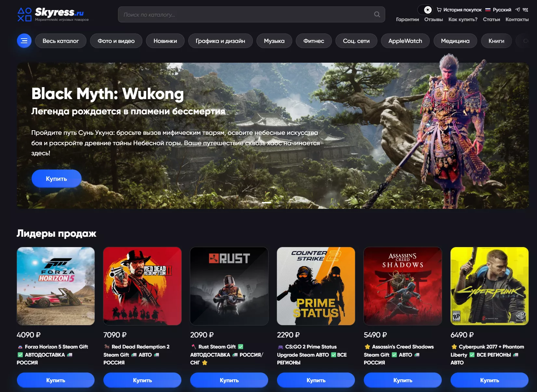537x392 pixels.
Task: Open История покупок purchase history
Action: tap(459, 10)
